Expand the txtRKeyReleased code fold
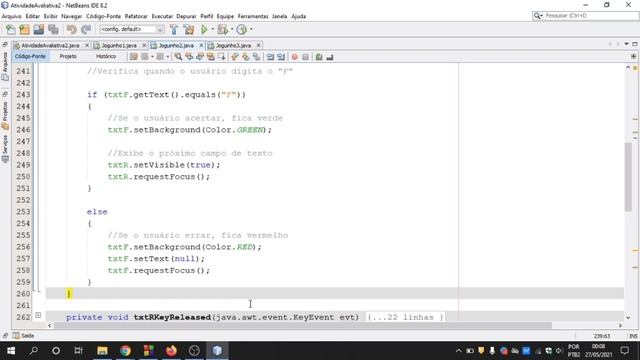Image resolution: width=640 pixels, height=360 pixels. point(38,315)
